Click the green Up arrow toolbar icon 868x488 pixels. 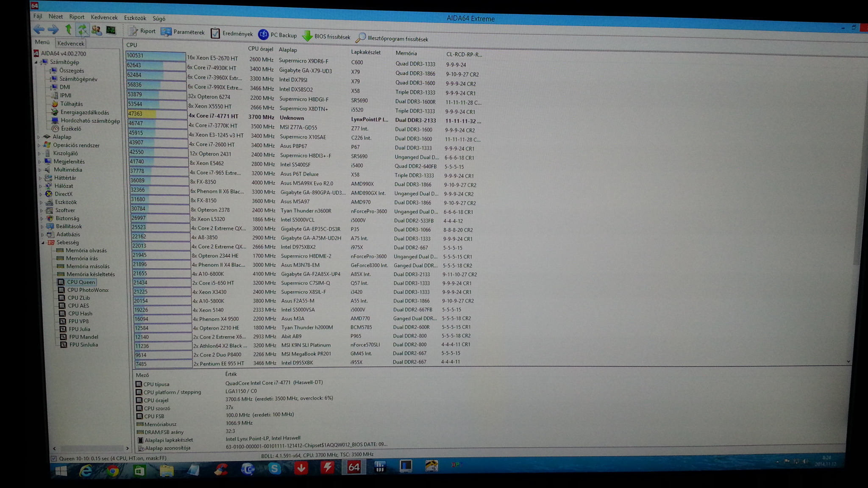[x=68, y=29]
